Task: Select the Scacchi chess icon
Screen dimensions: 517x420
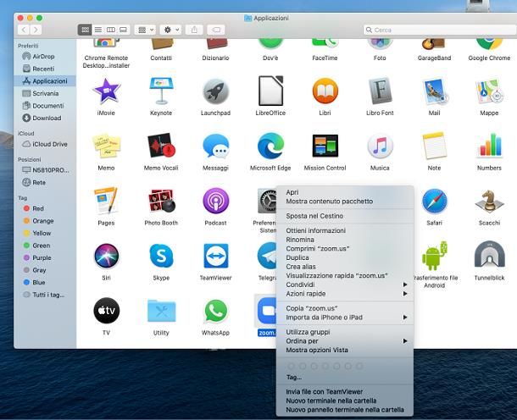Action: [x=489, y=201]
